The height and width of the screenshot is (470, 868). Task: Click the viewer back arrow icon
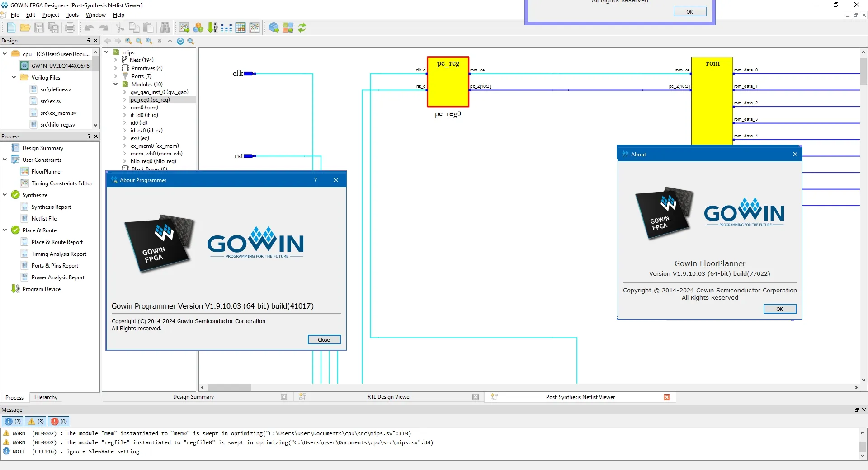click(x=108, y=41)
